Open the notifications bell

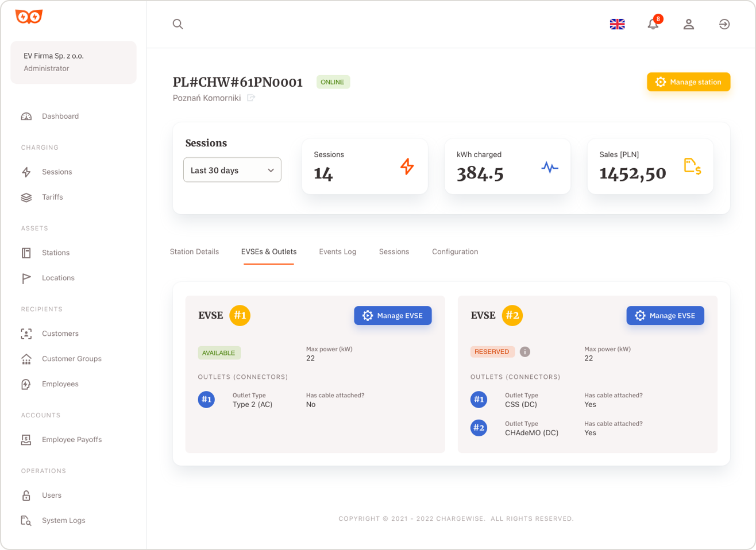click(x=653, y=24)
